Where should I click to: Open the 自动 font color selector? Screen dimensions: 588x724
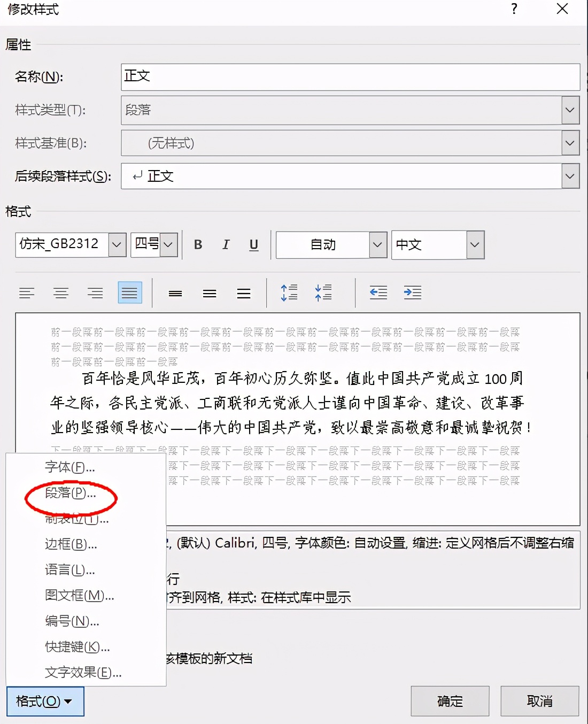click(x=377, y=244)
